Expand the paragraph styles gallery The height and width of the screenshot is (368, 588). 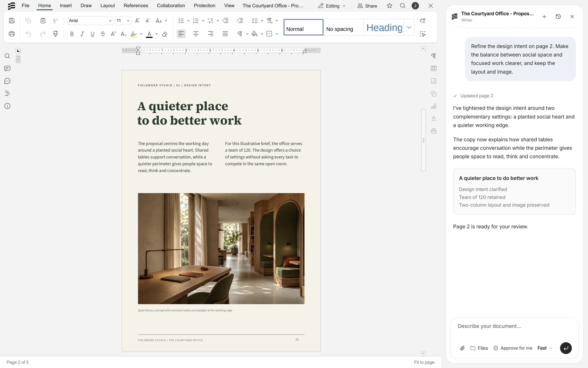click(409, 27)
